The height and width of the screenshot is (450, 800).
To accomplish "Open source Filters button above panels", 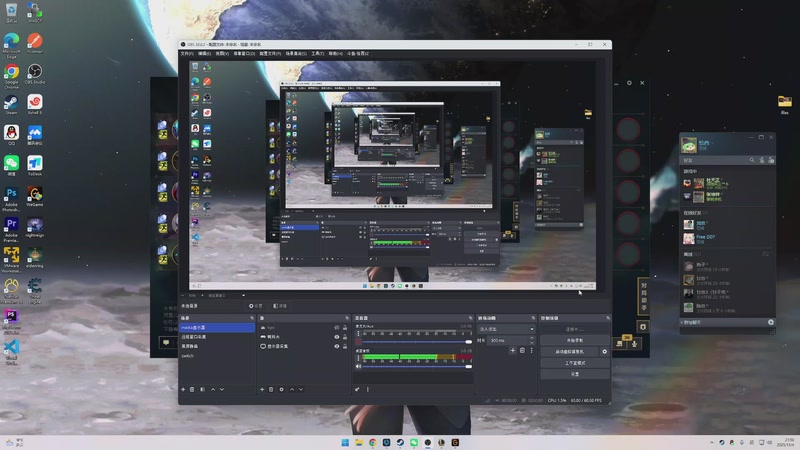I will pos(280,306).
